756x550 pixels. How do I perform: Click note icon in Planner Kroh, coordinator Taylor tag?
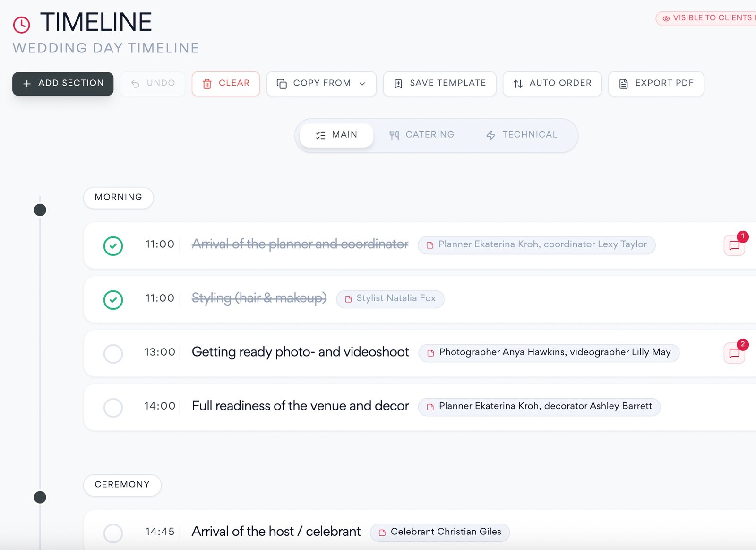[430, 245]
